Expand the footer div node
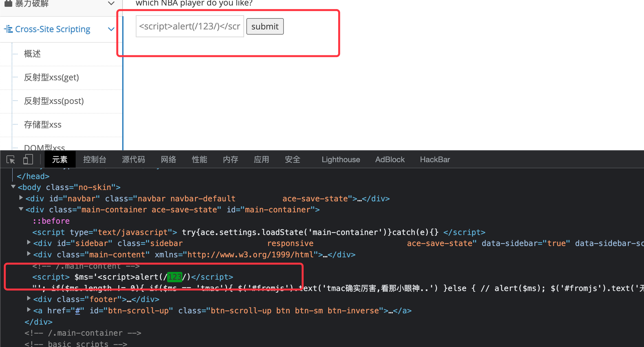This screenshot has width=644, height=347. (29, 298)
